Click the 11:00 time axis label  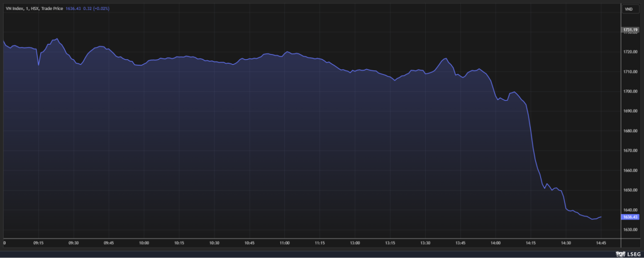pyautogui.click(x=284, y=242)
